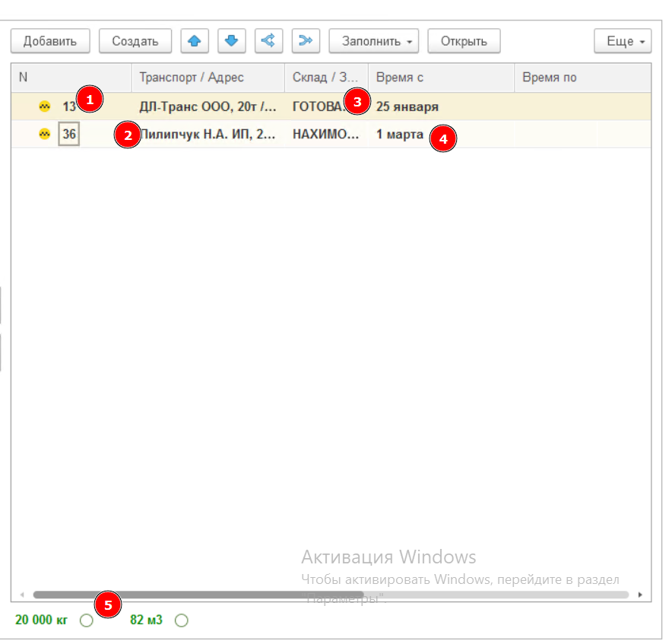Click the yellow taxi icon in row 36

pos(45,135)
